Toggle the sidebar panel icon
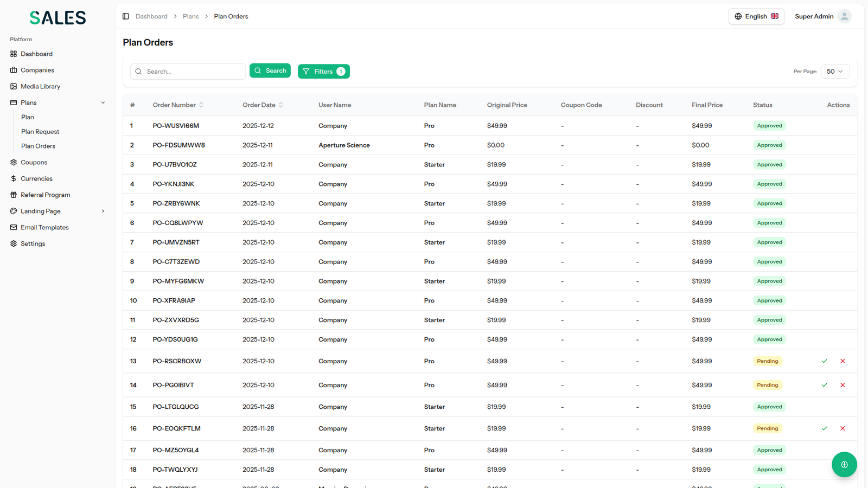The image size is (868, 488). click(126, 16)
